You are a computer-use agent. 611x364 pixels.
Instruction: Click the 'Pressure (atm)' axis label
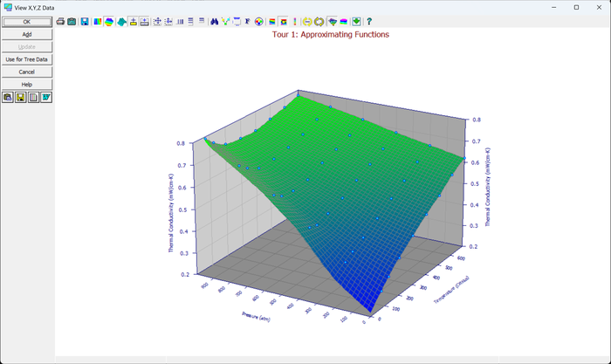point(256,317)
